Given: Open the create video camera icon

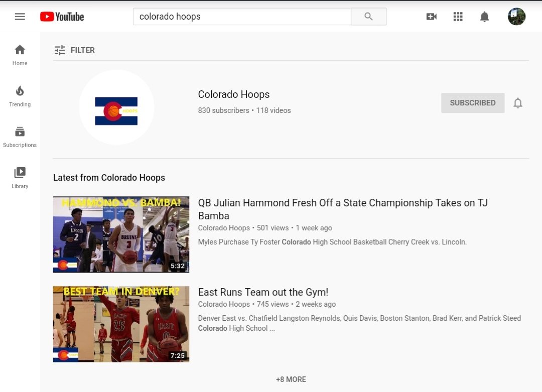Looking at the screenshot, I should 432,17.
